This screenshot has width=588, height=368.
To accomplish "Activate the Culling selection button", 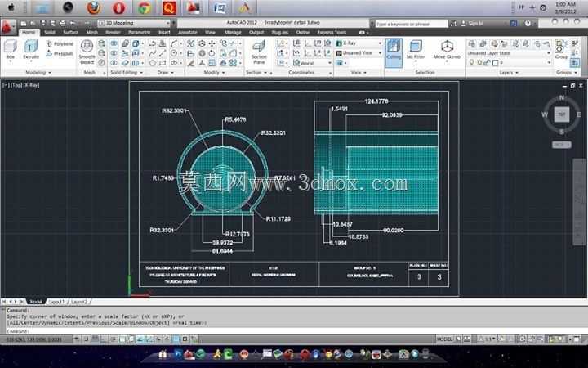I will tap(394, 52).
